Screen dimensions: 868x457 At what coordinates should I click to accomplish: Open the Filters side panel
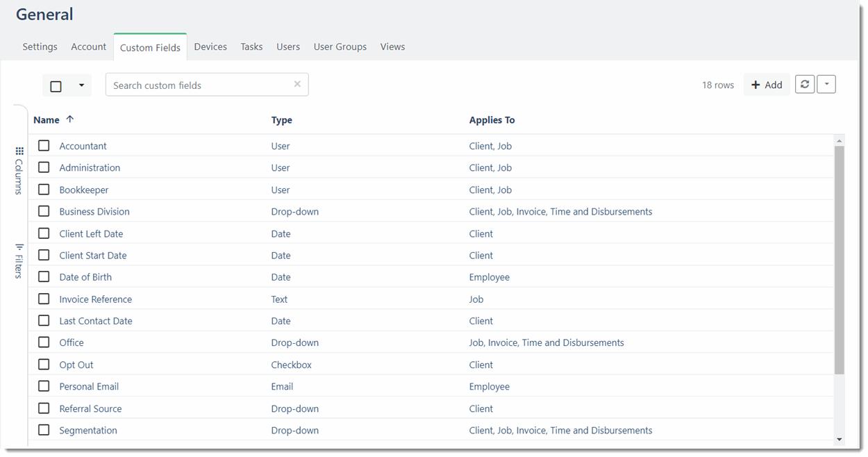[19, 261]
